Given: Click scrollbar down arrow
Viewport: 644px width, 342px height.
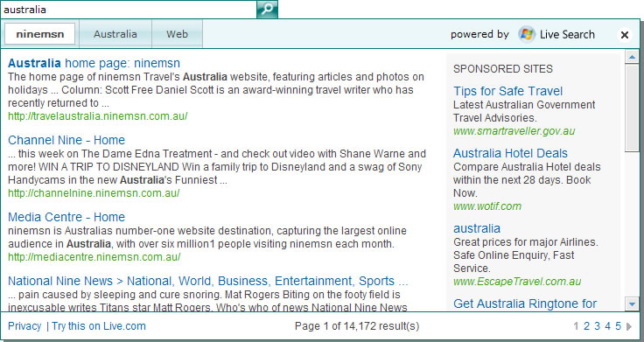Looking at the screenshot, I should pos(632,304).
